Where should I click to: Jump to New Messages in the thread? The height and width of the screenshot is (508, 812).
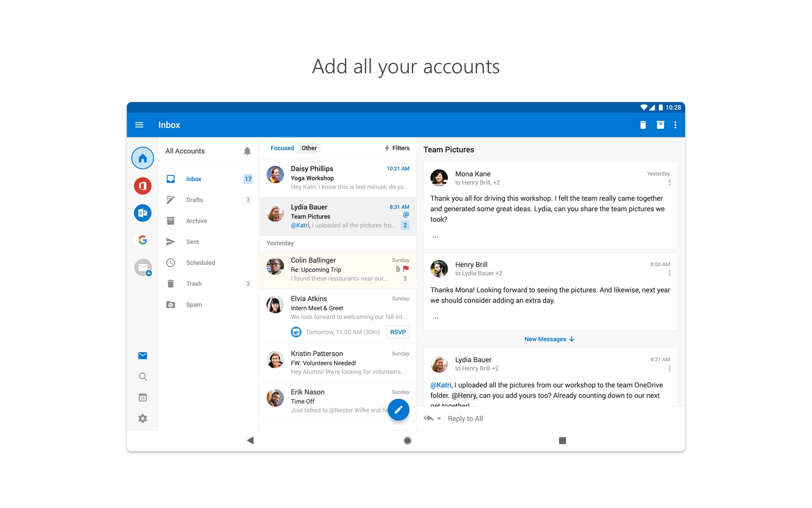click(549, 339)
